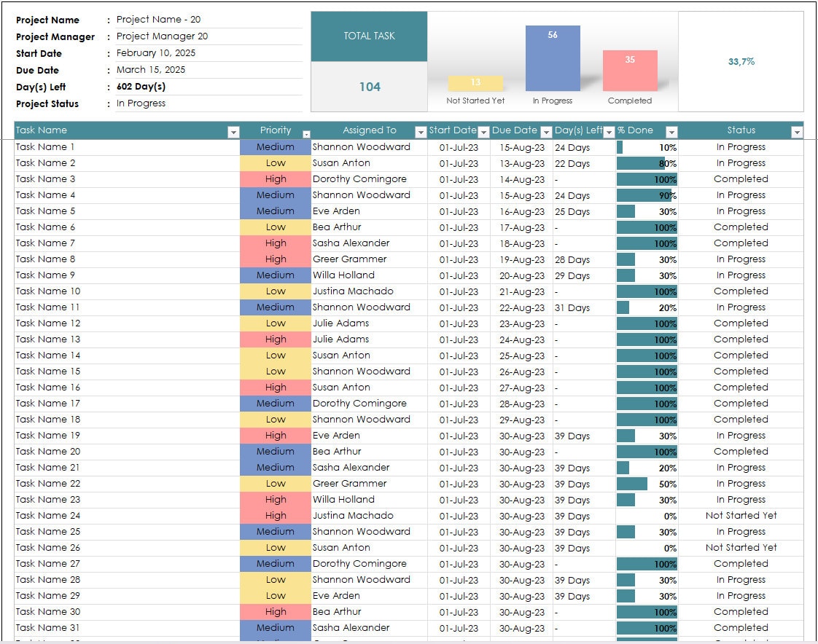Screen dimensions: 818x644
Task: Select Low priority cell of Task Name 28
Action: click(276, 580)
